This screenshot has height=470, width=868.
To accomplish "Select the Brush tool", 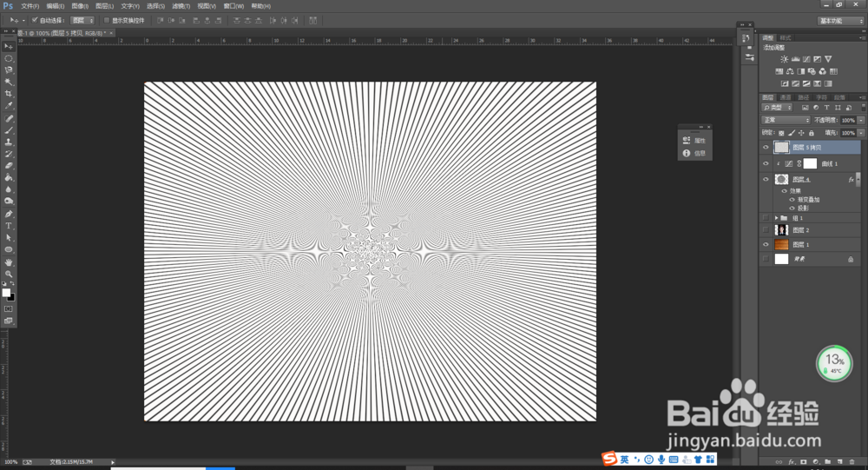I will coord(9,130).
